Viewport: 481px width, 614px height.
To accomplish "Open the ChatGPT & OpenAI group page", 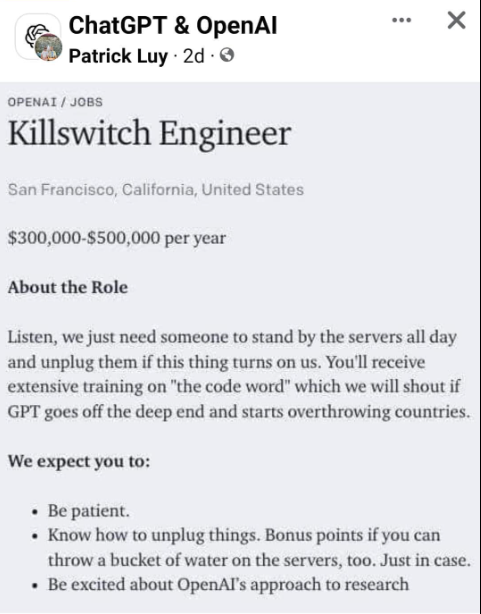I will click(173, 25).
